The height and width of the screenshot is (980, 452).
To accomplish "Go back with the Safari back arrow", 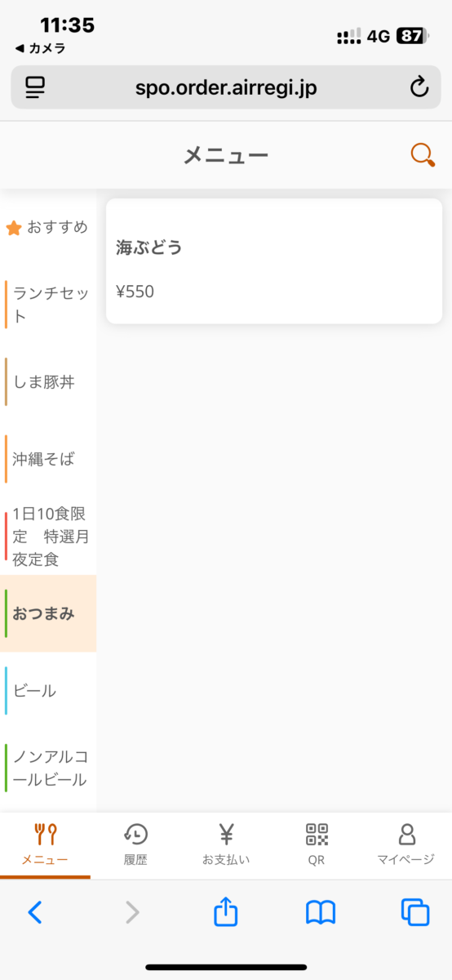I will [35, 912].
